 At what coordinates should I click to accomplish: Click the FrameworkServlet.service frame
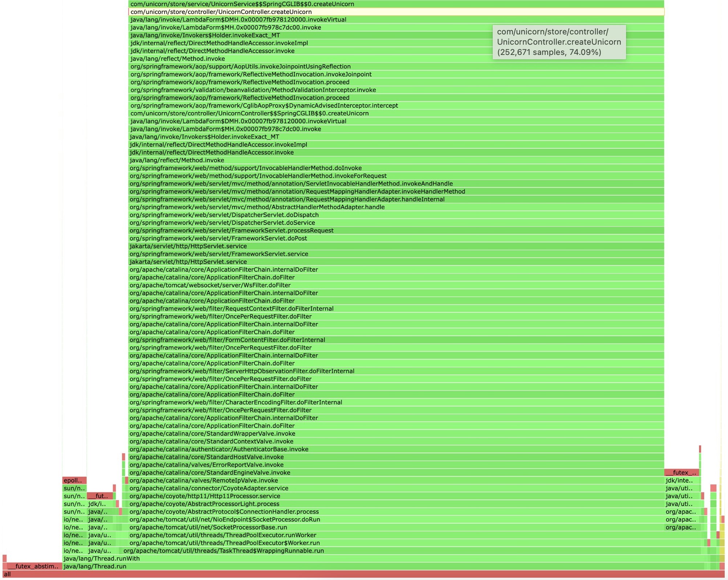[396, 254]
